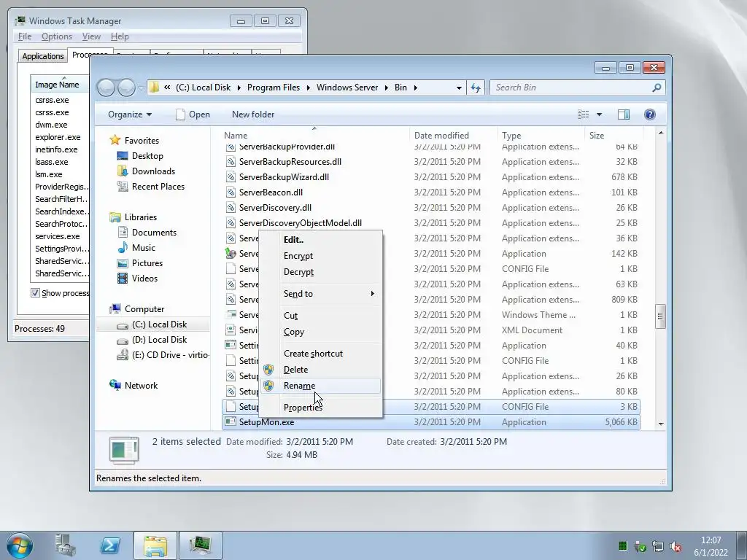Expand the arrow after Bin in path
Viewport: 747px width, 560px height.
click(415, 87)
